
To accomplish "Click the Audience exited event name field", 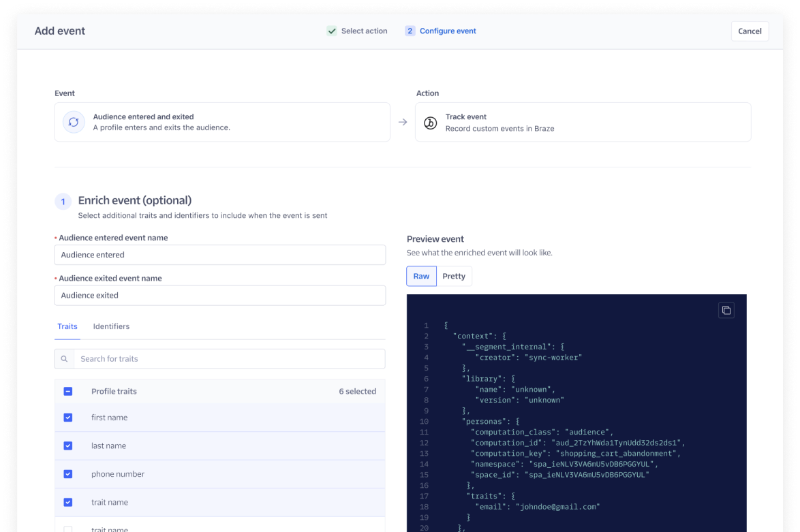I will tap(220, 296).
